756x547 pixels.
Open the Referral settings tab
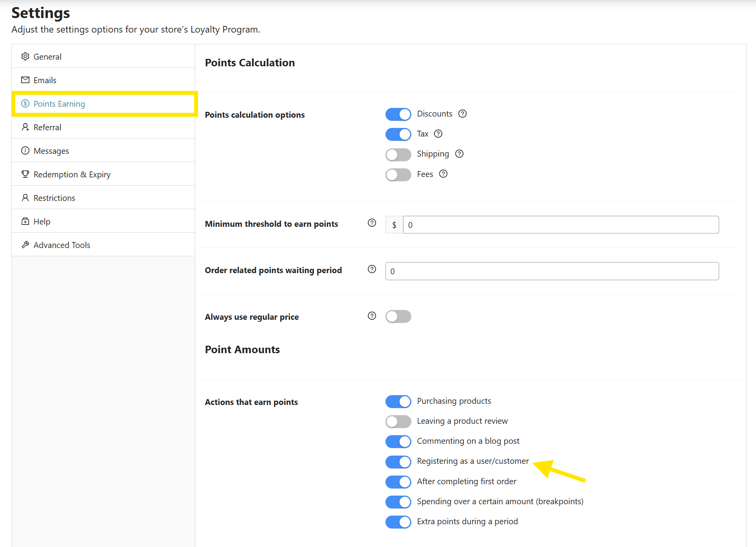[x=104, y=127]
